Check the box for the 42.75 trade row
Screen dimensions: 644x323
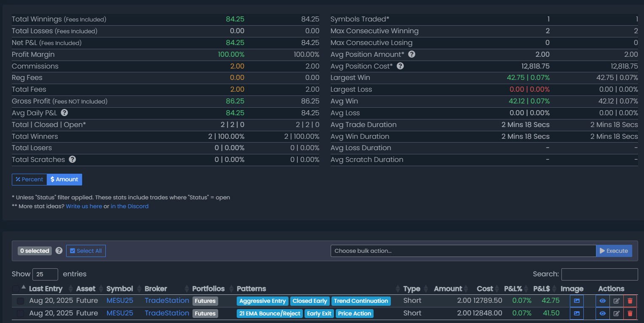pos(20,301)
